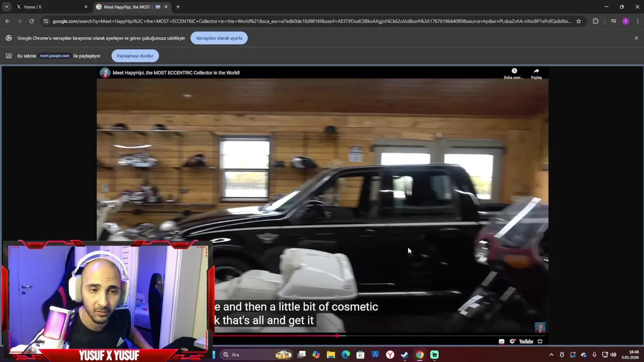Open a new tab with the plus button
Screen dimensions: 644x362
tap(178, 7)
